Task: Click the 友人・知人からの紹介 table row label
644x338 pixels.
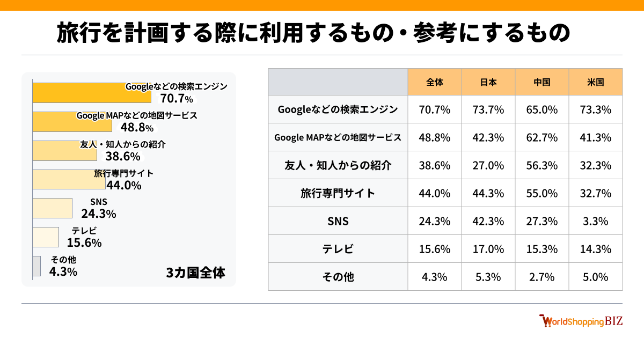Action: click(x=338, y=165)
